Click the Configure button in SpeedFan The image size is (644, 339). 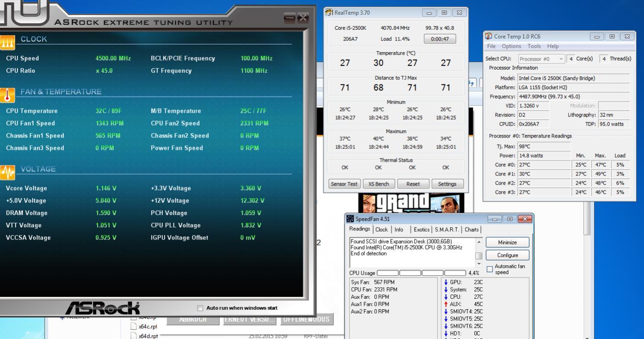coord(507,255)
